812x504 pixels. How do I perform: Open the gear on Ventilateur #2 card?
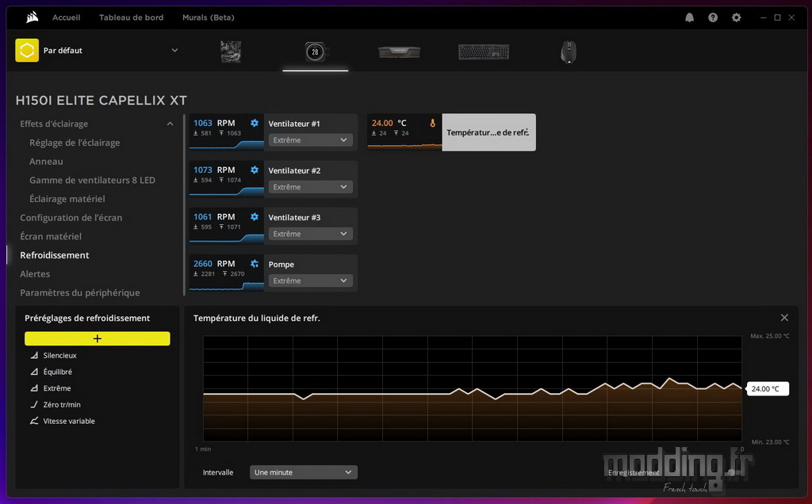[x=255, y=170]
